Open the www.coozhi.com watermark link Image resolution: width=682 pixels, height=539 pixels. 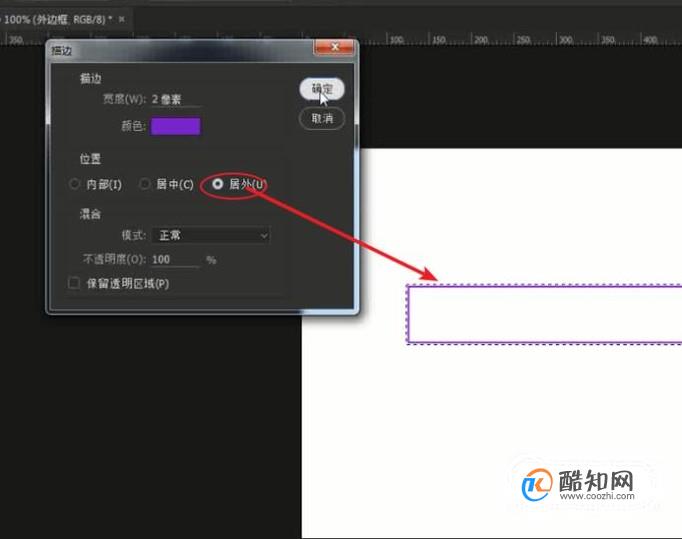597,496
